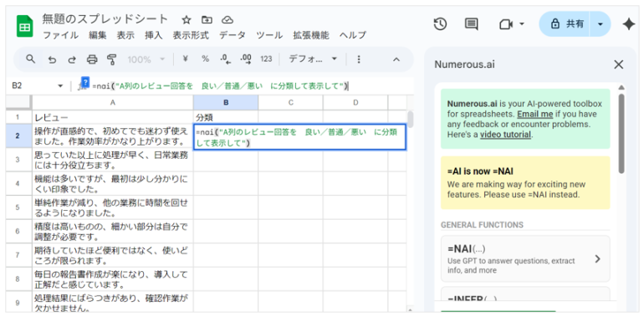The image size is (644, 317).
Task: Star the untitled spreadsheet
Action: (x=187, y=20)
